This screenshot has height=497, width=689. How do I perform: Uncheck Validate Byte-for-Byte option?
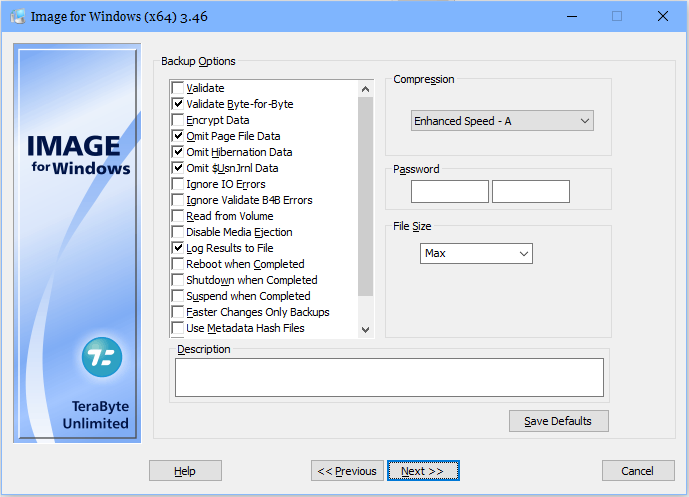point(178,104)
